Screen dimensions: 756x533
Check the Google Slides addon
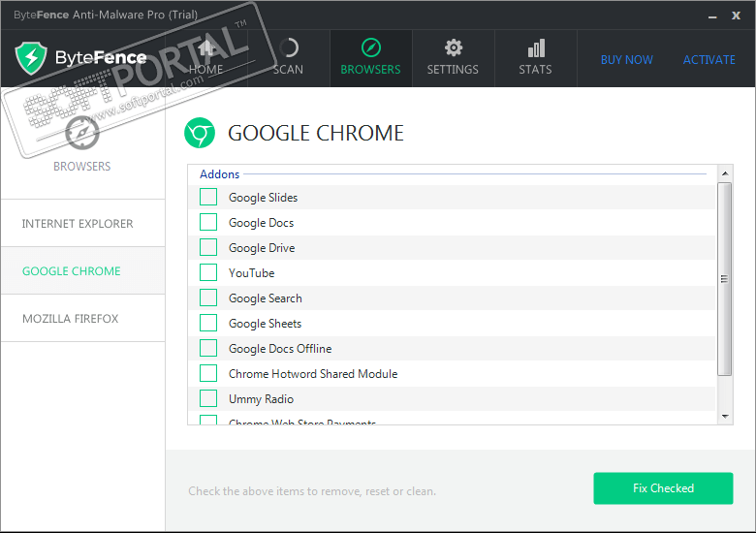pos(208,197)
